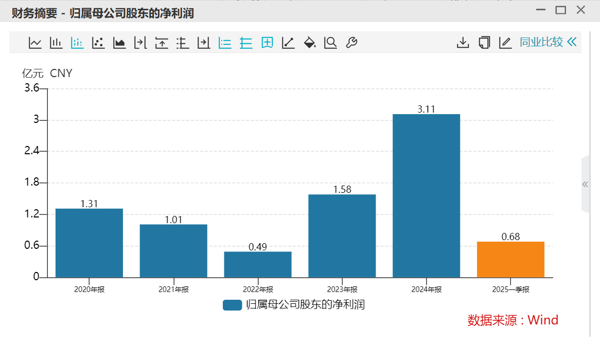Click the x-axis label 2024年报
600x364 pixels.
(x=426, y=289)
